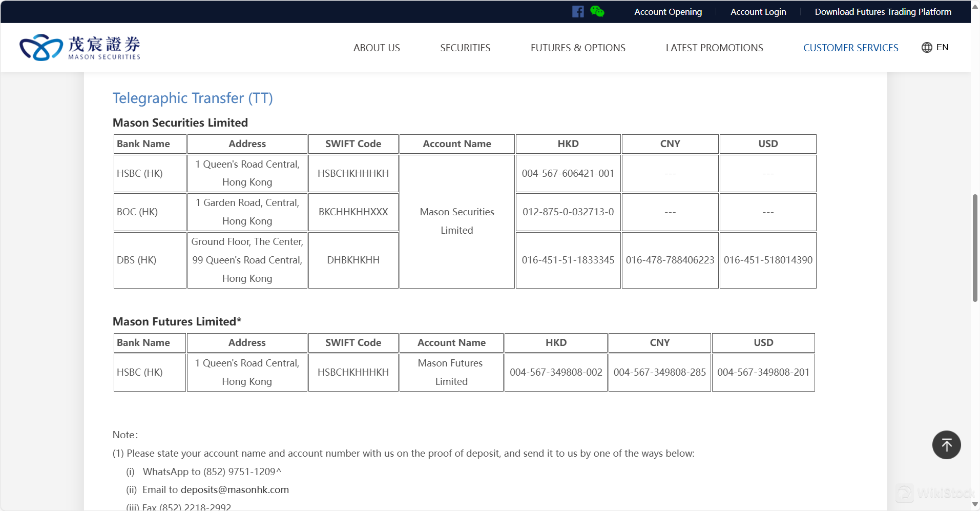Screen dimensions: 980x511
Task: Click the DBS USD account number 016-451-518014390
Action: pyautogui.click(x=767, y=260)
